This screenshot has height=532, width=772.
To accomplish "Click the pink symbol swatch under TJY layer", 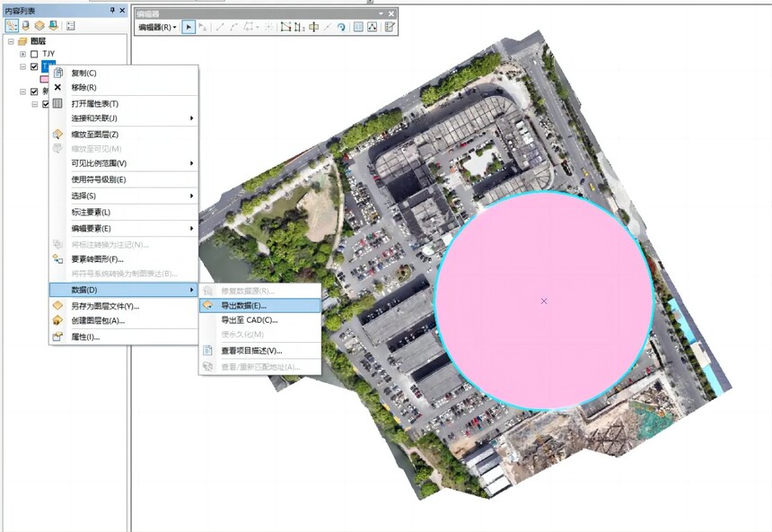I will click(44, 79).
